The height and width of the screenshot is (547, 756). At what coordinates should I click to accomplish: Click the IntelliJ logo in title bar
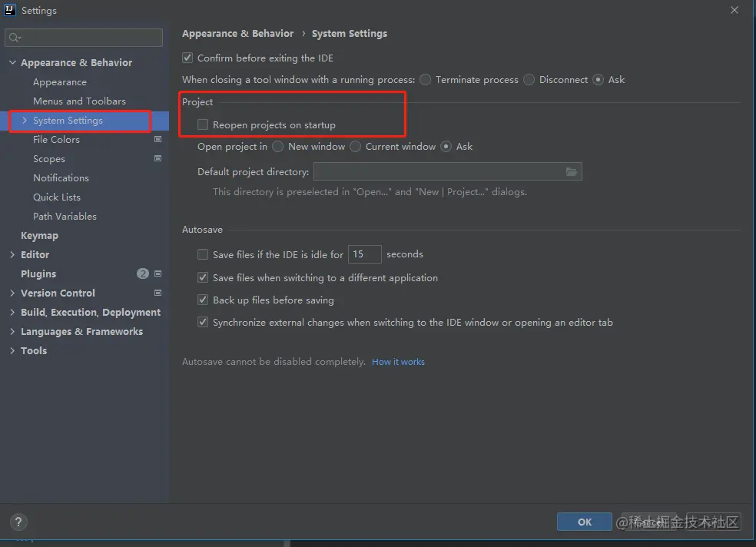10,10
